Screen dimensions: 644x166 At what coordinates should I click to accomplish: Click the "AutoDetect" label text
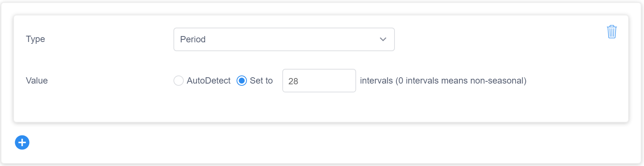pyautogui.click(x=209, y=81)
